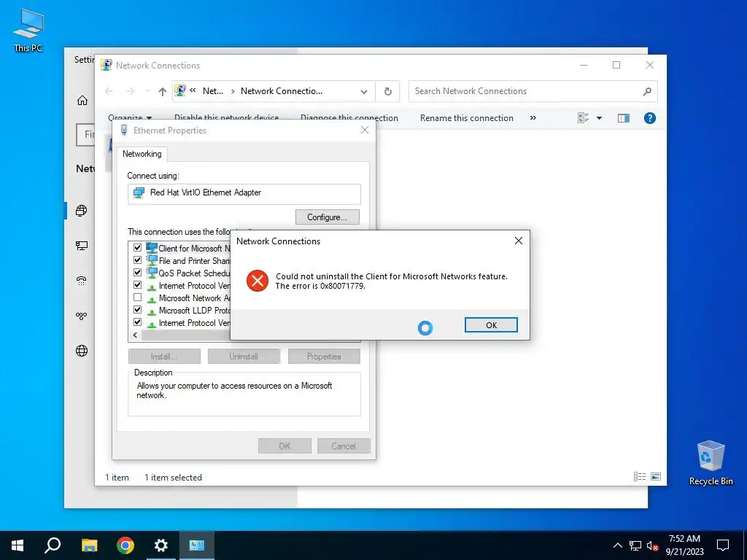Open Settings Home icon

(x=82, y=100)
